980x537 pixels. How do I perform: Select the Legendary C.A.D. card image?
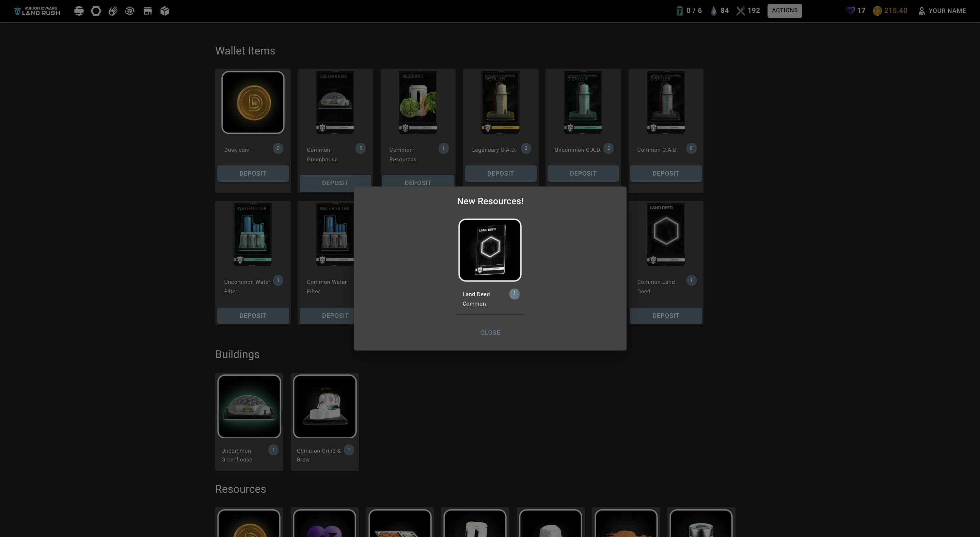pos(500,102)
